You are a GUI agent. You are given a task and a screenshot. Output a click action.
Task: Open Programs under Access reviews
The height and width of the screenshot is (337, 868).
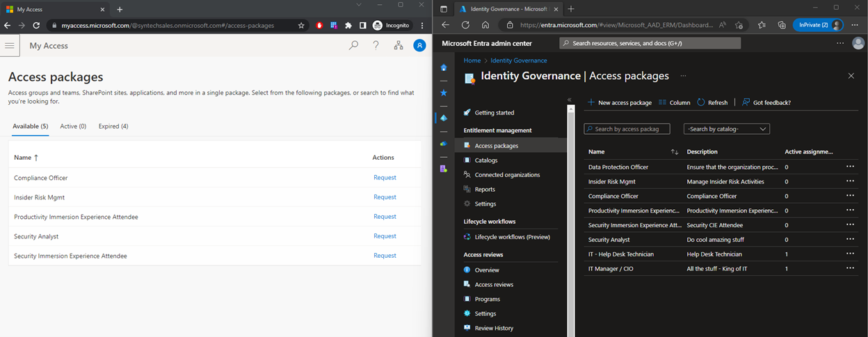pyautogui.click(x=488, y=299)
